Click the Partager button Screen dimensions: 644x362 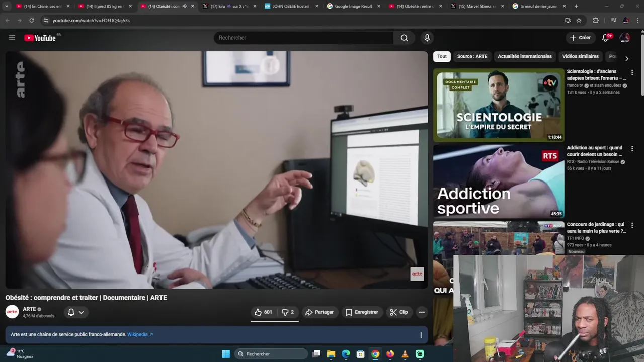point(319,312)
